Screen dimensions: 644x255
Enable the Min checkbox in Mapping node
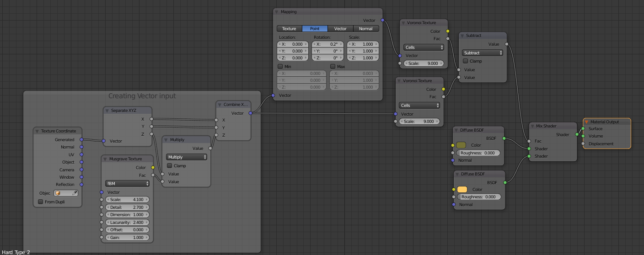(280, 66)
